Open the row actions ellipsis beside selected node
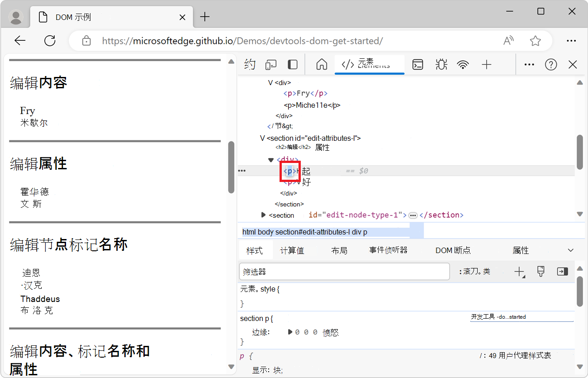Screen dimensions: 588x378 [x=242, y=171]
